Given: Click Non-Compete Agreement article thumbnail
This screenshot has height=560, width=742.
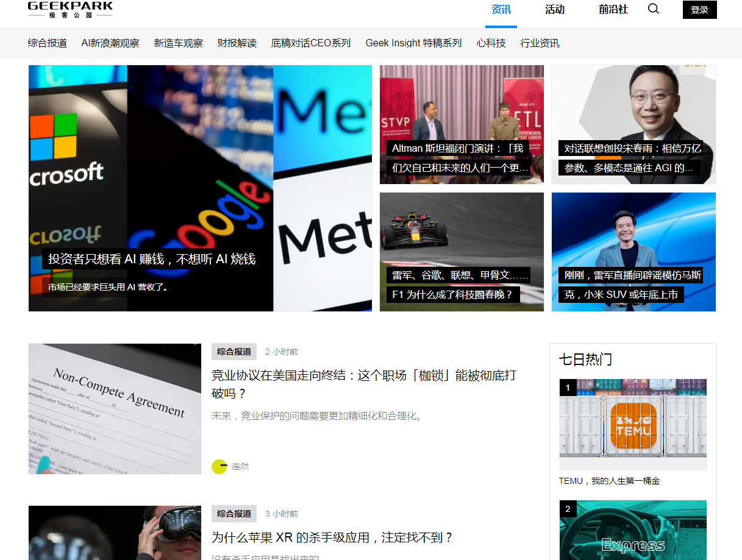Looking at the screenshot, I should [115, 409].
